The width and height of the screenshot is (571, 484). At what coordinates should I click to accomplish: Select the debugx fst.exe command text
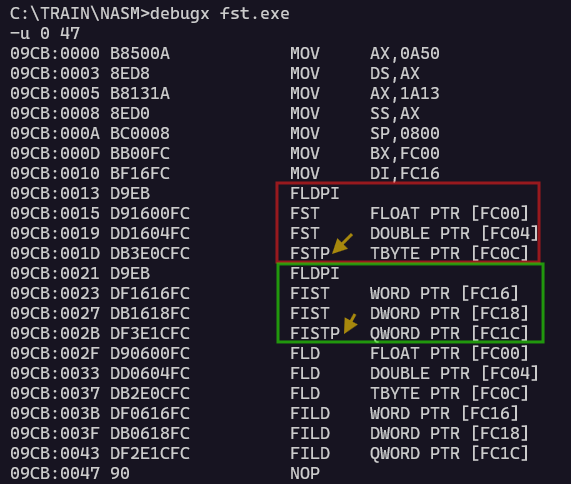pos(220,14)
